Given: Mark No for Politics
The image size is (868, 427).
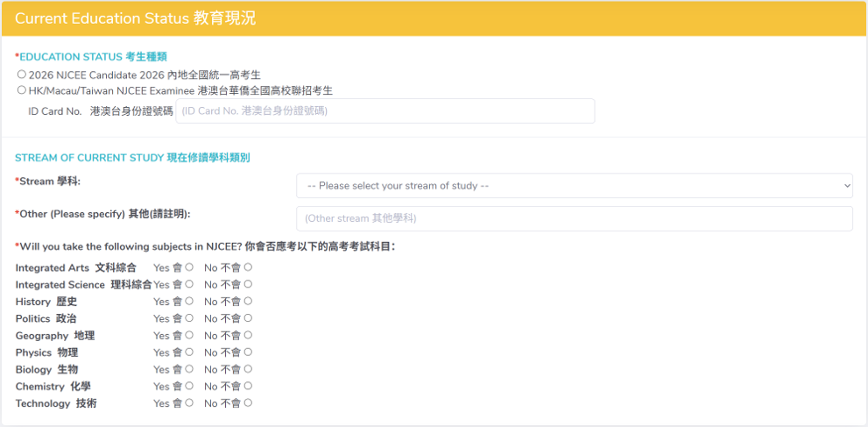Looking at the screenshot, I should click(248, 318).
